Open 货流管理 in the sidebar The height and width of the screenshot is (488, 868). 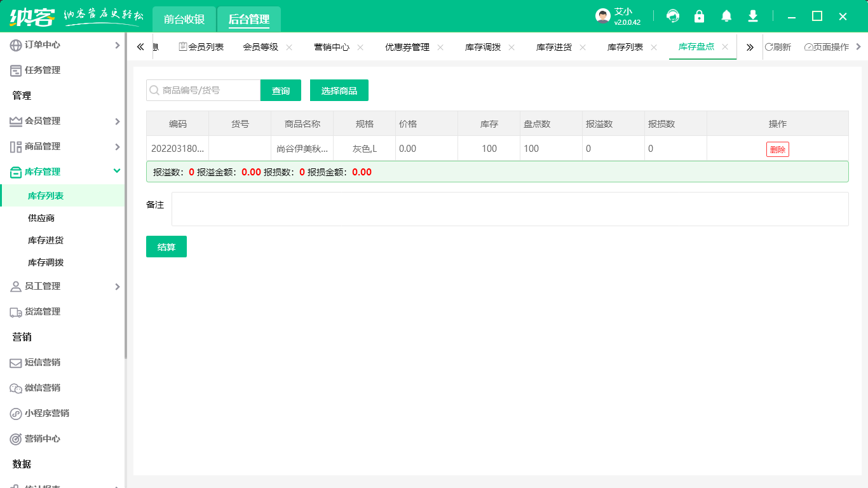tap(43, 311)
